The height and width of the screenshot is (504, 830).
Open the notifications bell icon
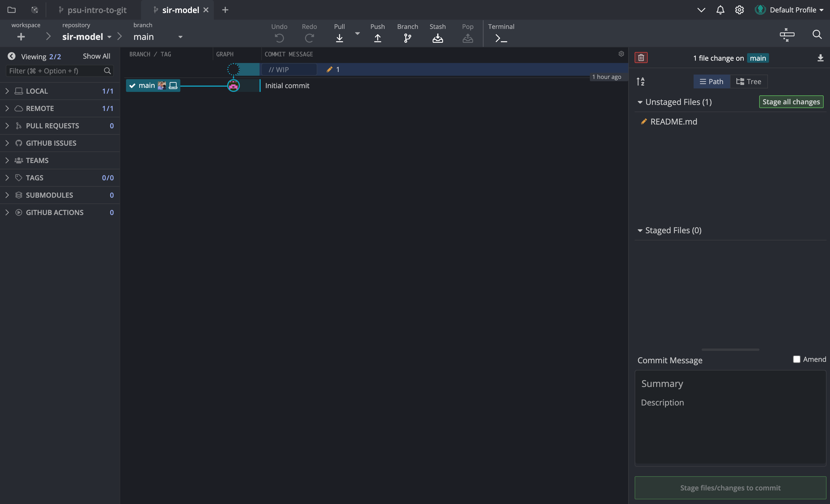point(720,10)
